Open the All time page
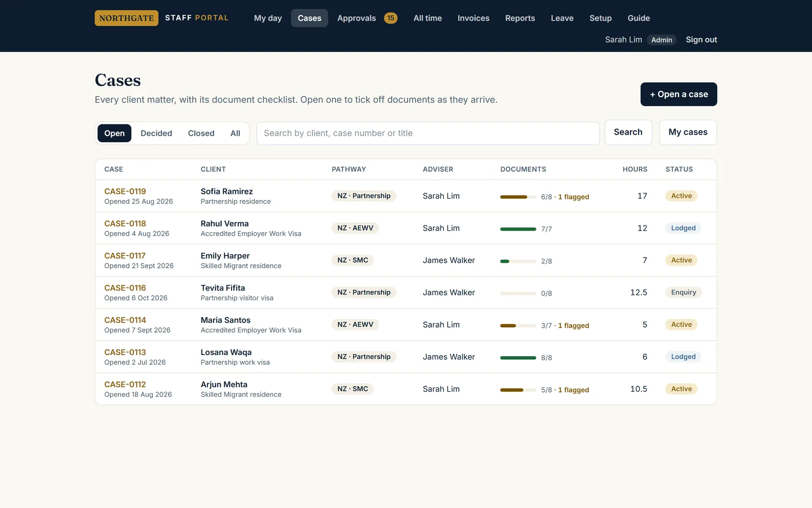812x508 pixels. (x=427, y=18)
